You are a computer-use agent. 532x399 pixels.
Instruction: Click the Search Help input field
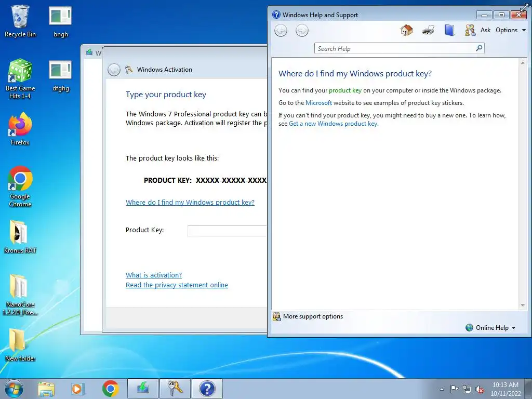point(395,48)
